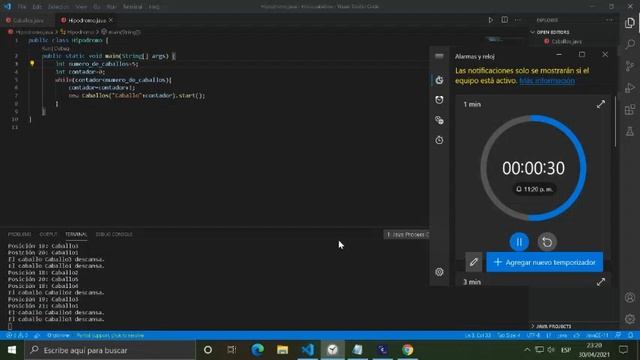Pause the running 1 min timer

click(x=519, y=242)
